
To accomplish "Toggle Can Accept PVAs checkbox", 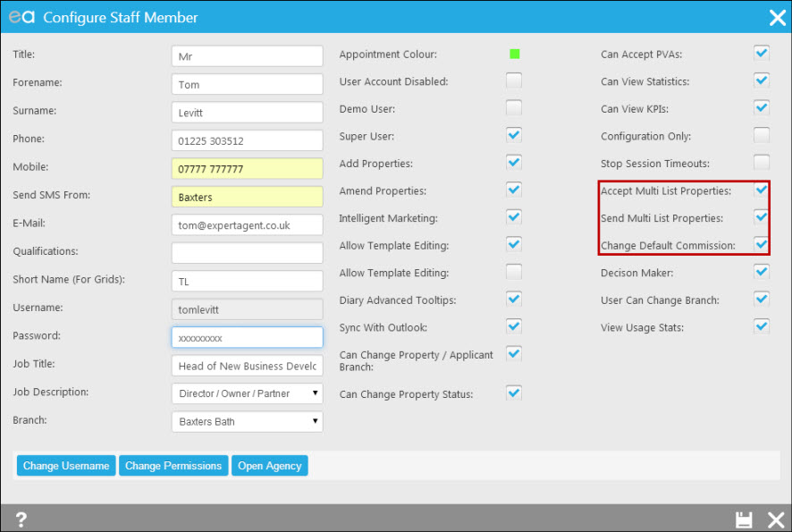I will pos(762,54).
